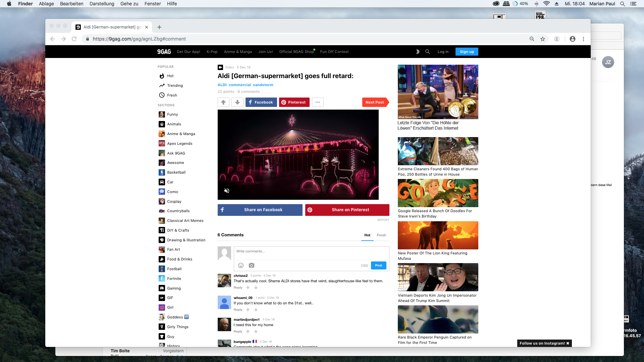Viewport: 644px width, 362px height.
Task: Click the camera icon in comment box
Action: click(x=252, y=265)
